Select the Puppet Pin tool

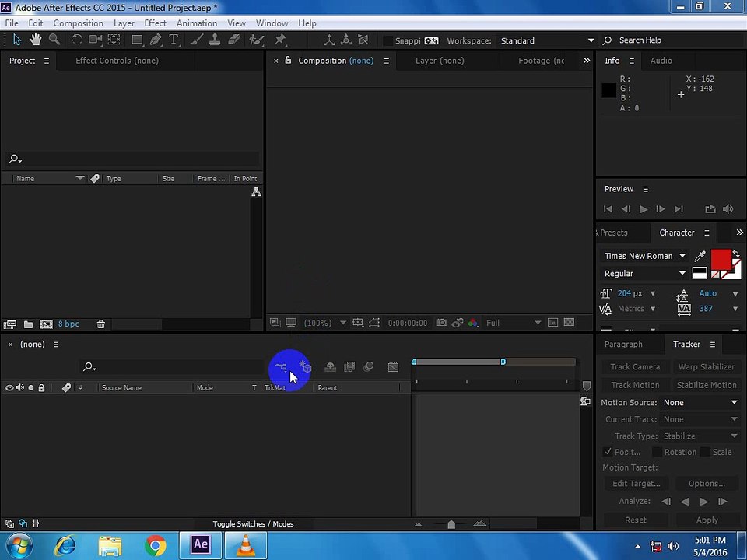click(280, 40)
